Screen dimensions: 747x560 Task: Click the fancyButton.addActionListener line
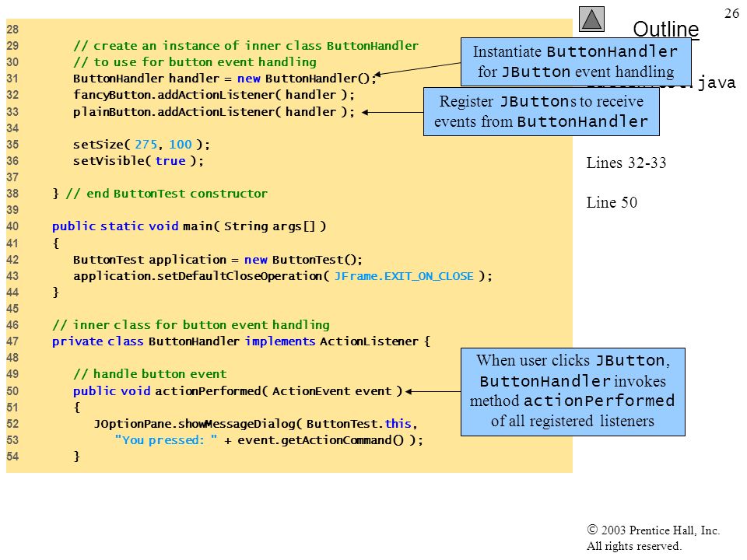214,95
